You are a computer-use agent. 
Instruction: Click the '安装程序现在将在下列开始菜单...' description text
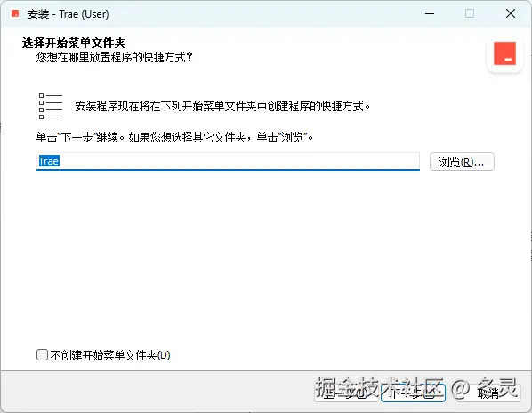tap(222, 106)
